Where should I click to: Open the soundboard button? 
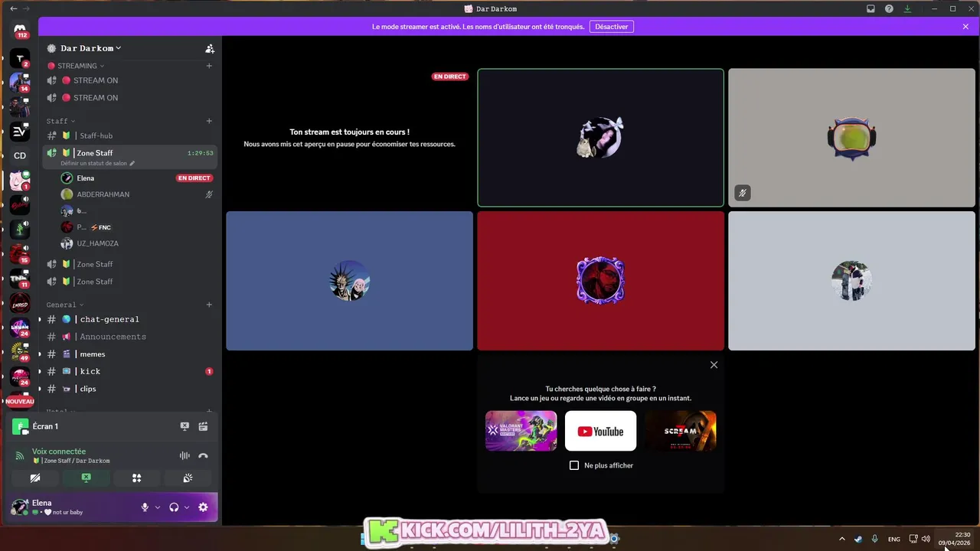tap(188, 478)
